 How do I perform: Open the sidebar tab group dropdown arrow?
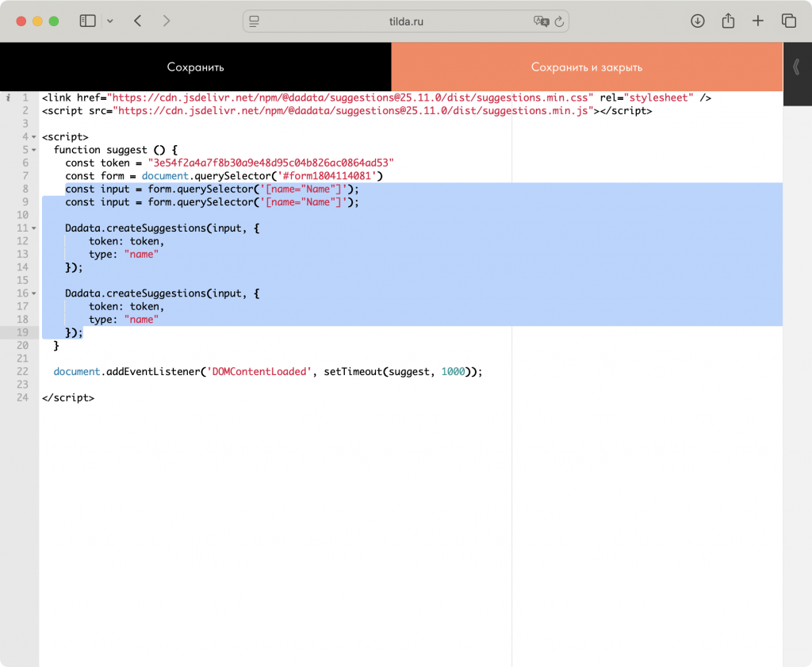click(x=109, y=21)
